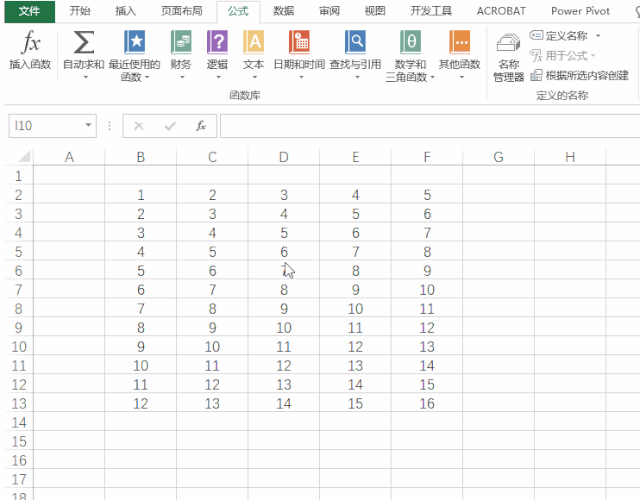
Task: Expand the Text (文本) dropdown arrow
Action: click(255, 77)
